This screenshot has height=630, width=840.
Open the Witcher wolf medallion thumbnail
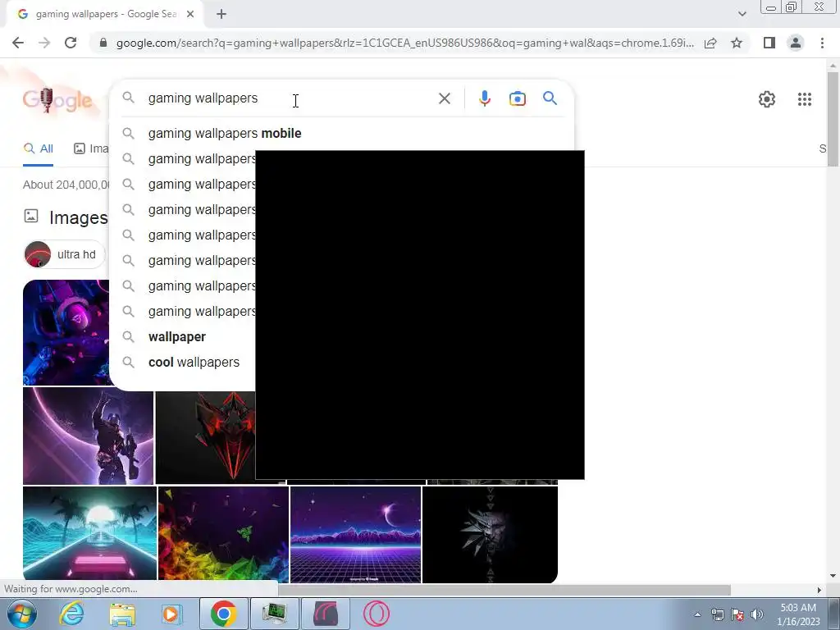pos(490,535)
